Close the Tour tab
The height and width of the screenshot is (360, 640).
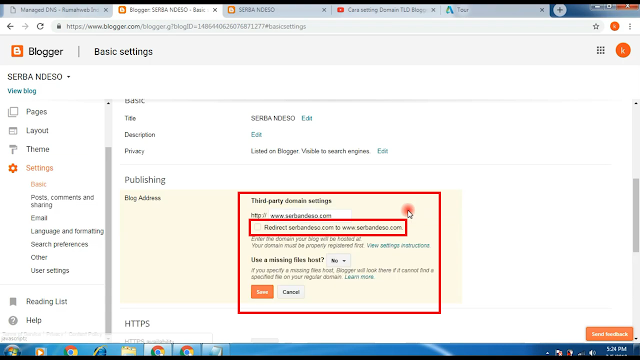coord(542,10)
